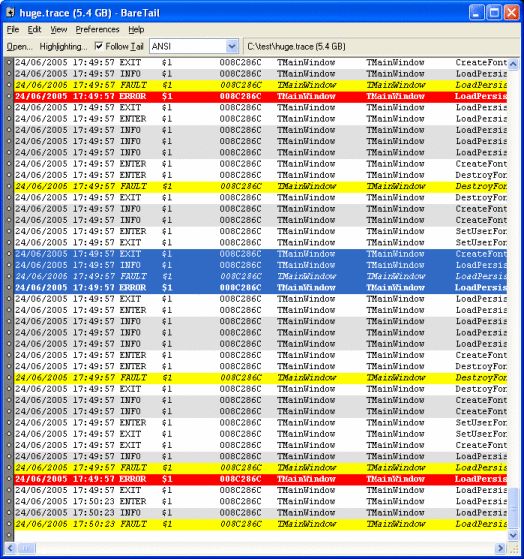The image size is (524, 559).
Task: Click the Open... toolbar button
Action: pyautogui.click(x=19, y=47)
